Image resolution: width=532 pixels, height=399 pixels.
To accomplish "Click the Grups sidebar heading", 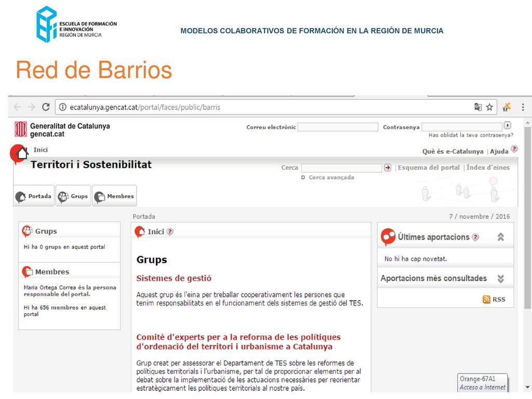I will tap(46, 231).
